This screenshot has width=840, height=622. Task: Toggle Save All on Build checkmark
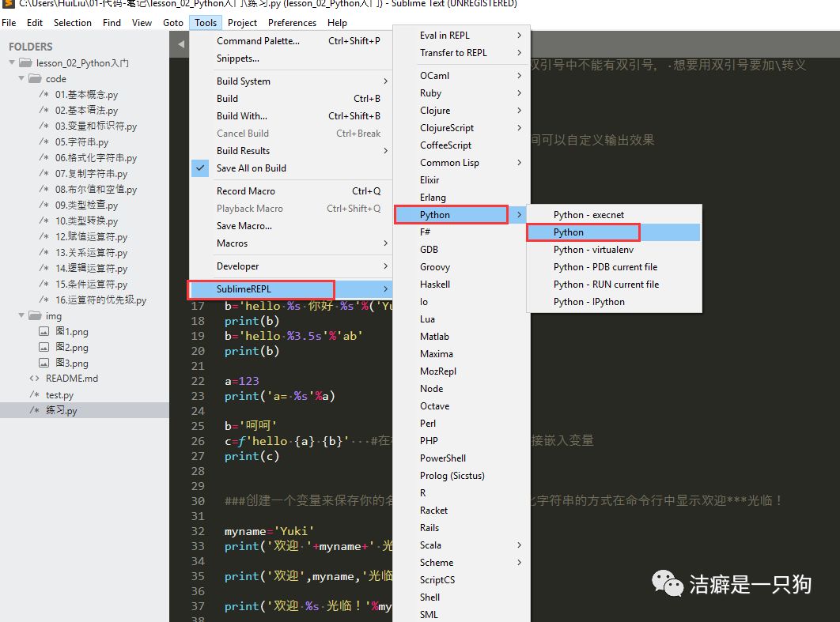tap(200, 168)
